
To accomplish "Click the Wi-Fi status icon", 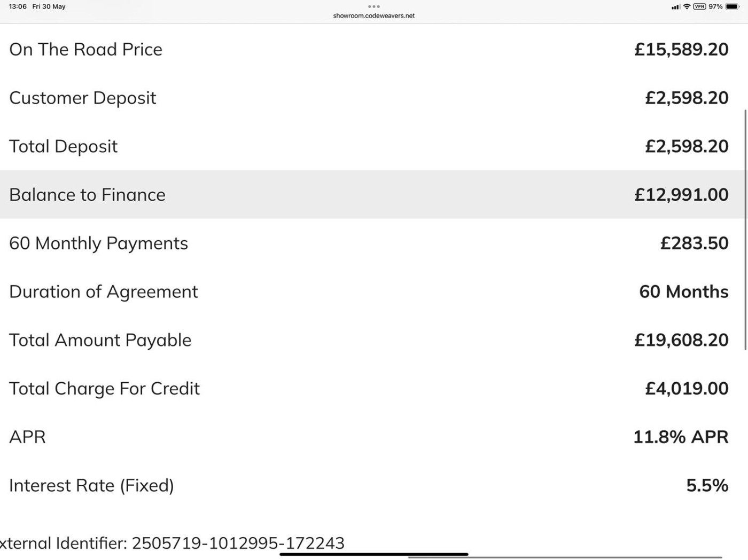I will 687,6.
